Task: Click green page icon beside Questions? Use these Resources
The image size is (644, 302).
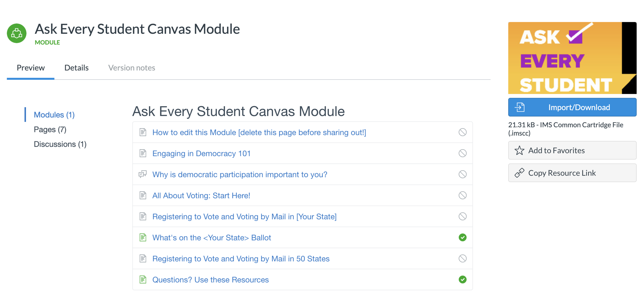Action: 143,280
